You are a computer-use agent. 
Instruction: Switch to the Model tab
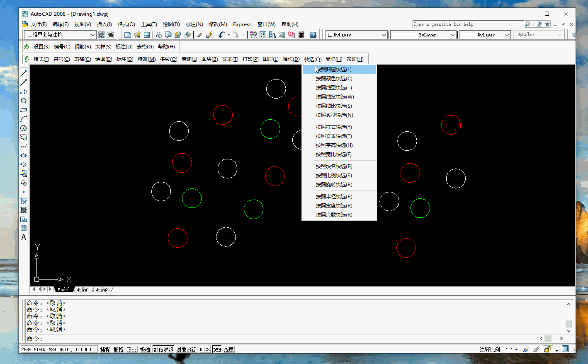pos(64,289)
